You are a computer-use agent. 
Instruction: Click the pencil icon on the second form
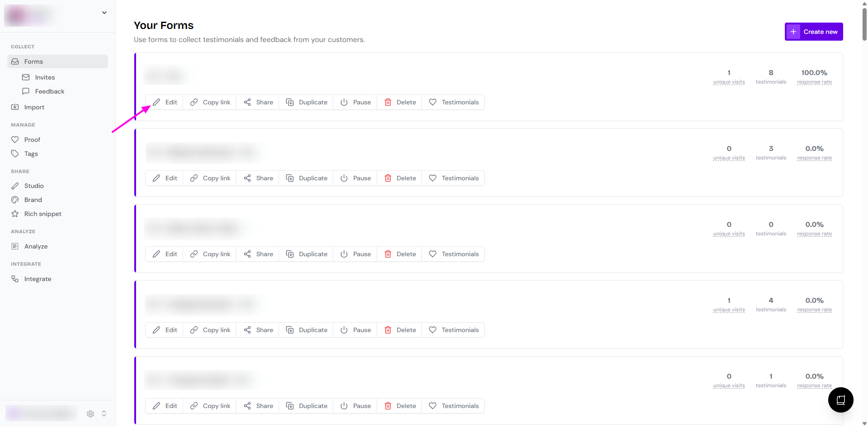pyautogui.click(x=156, y=178)
